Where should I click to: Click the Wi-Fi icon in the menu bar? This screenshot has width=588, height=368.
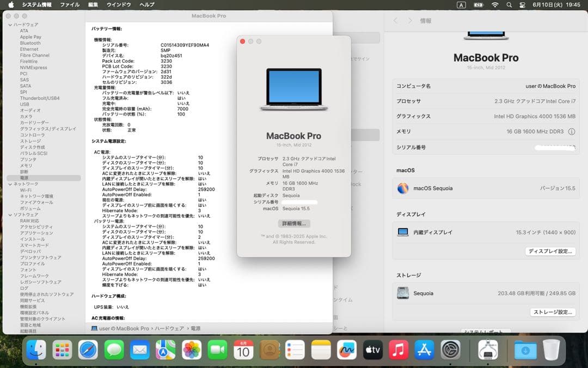(x=494, y=4)
